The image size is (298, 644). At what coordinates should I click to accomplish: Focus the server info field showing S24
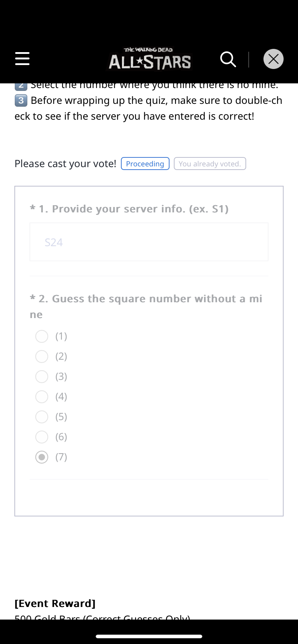[149, 242]
